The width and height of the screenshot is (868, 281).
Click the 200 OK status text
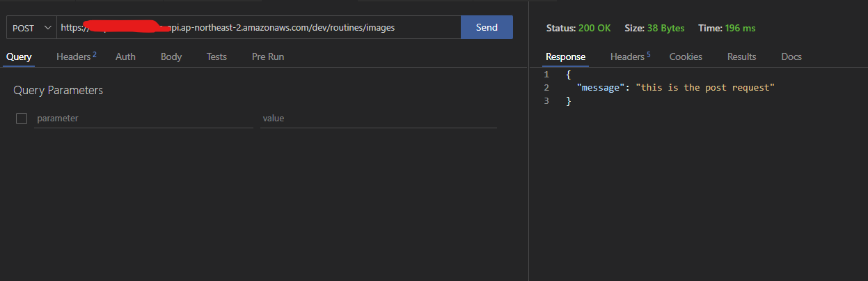coord(594,29)
